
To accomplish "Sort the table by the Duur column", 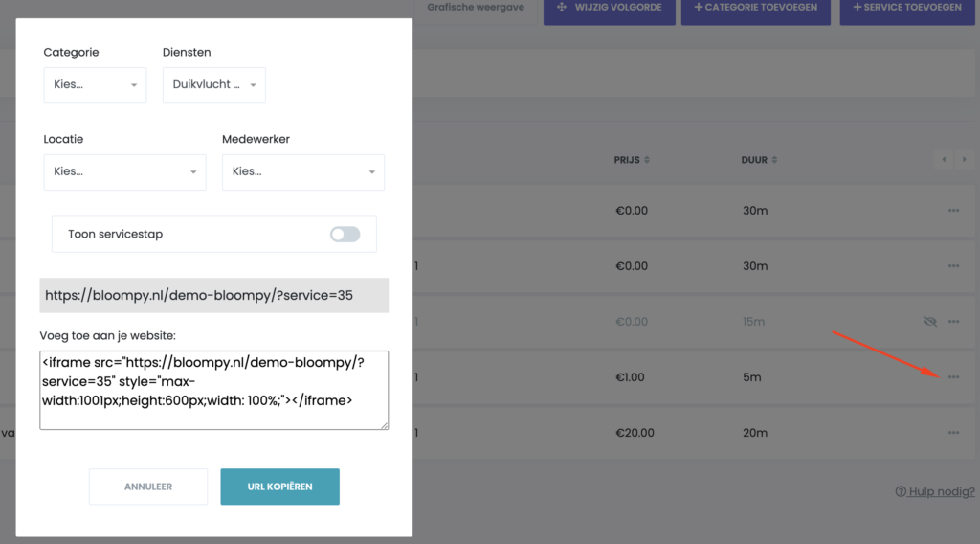I will coord(759,160).
